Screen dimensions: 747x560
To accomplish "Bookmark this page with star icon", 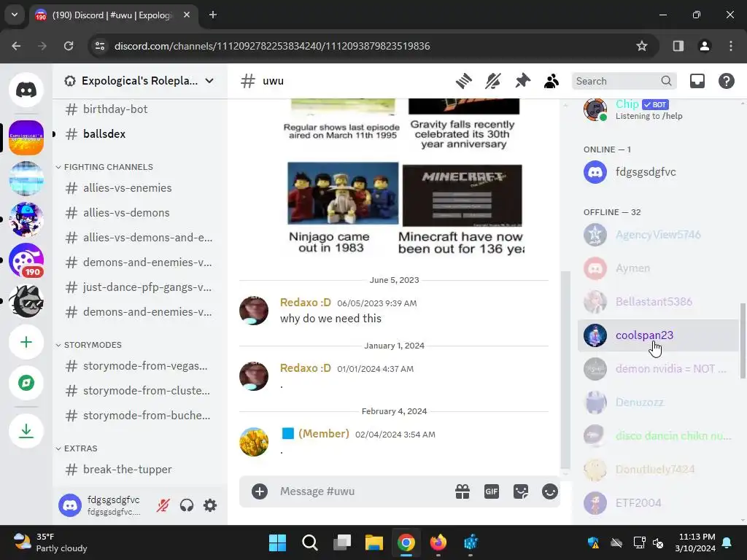I will (642, 46).
